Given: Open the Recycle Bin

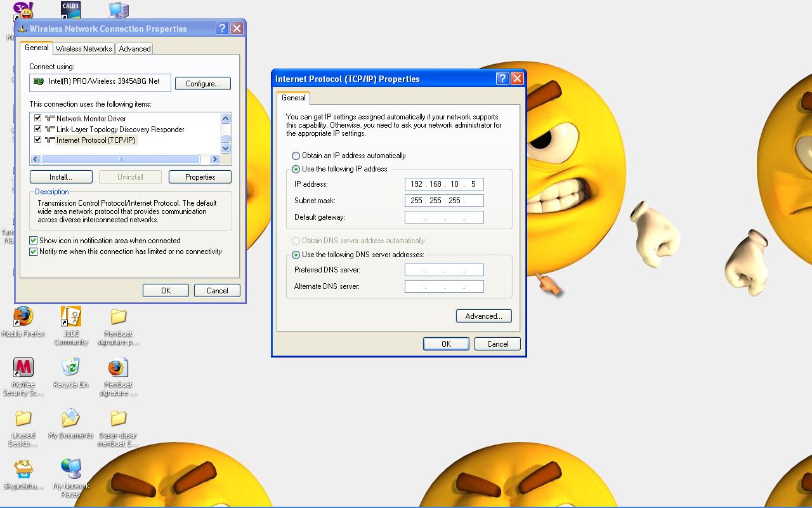Looking at the screenshot, I should point(71,367).
